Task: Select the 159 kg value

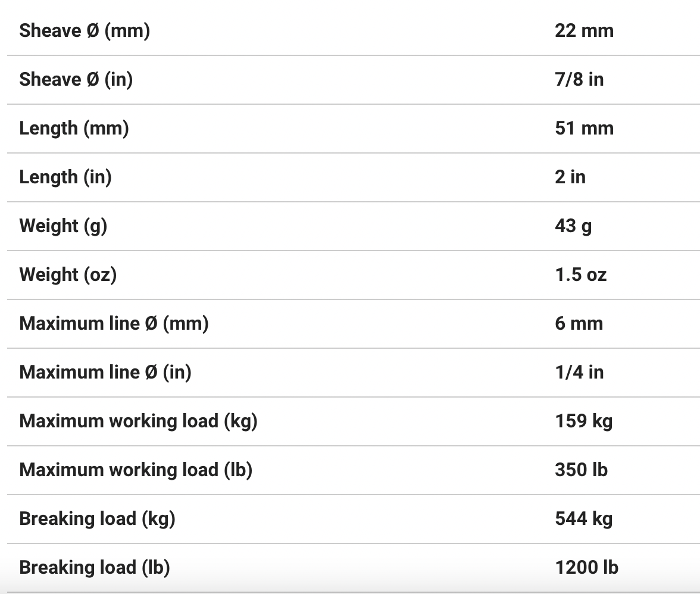Action: pyautogui.click(x=583, y=421)
